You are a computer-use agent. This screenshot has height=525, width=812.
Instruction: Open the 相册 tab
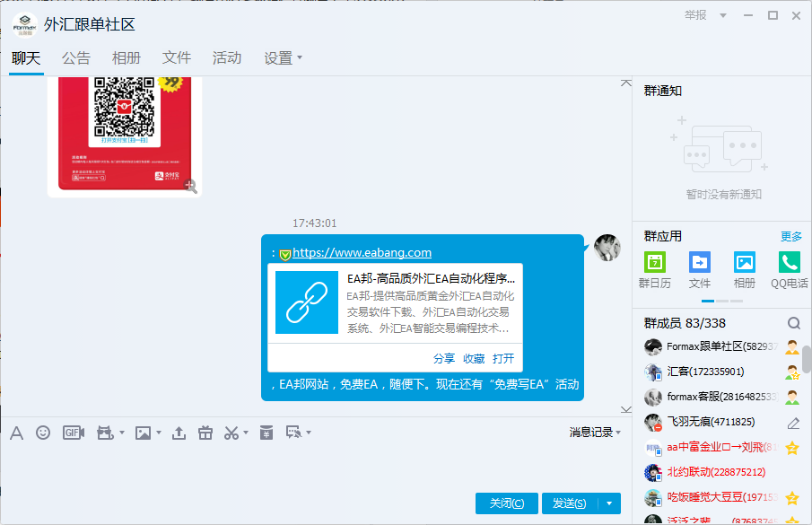coord(127,58)
